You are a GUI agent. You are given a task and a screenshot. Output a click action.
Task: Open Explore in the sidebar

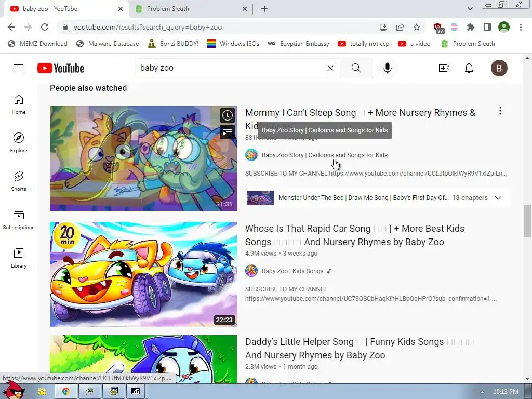19,142
